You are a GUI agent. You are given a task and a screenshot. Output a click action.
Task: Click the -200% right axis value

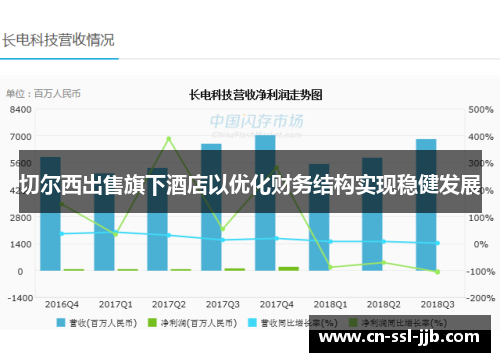click(480, 298)
